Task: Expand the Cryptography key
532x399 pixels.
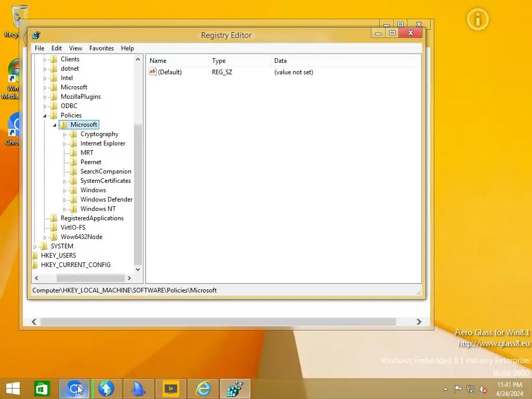Action: coord(64,135)
